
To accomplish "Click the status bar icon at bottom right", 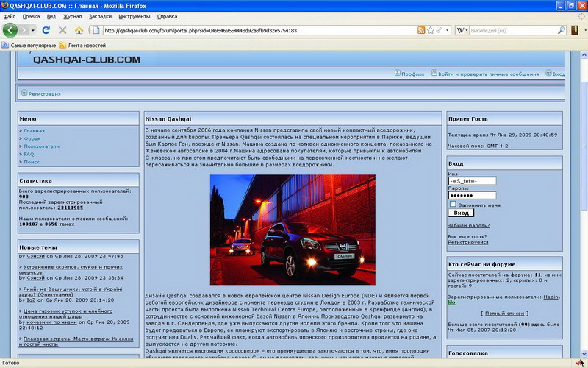I will 580,363.
